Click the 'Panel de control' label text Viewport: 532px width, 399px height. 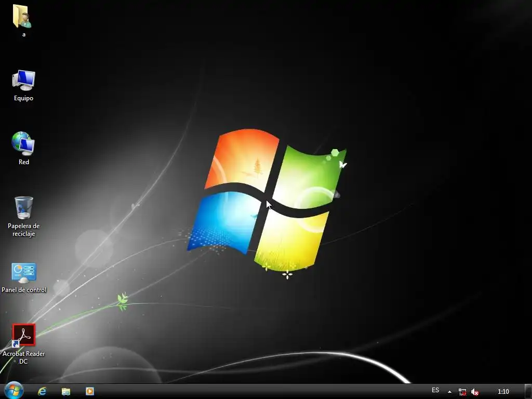coord(24,290)
